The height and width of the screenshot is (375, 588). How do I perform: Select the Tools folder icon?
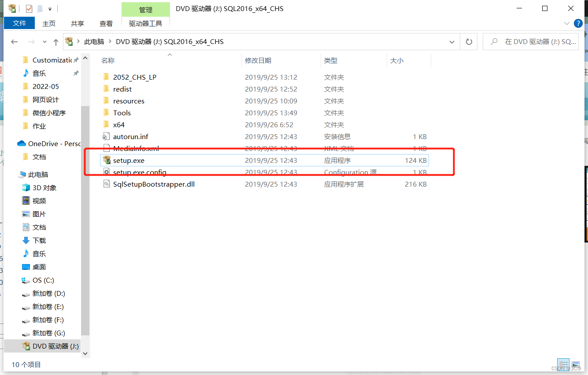[106, 113]
